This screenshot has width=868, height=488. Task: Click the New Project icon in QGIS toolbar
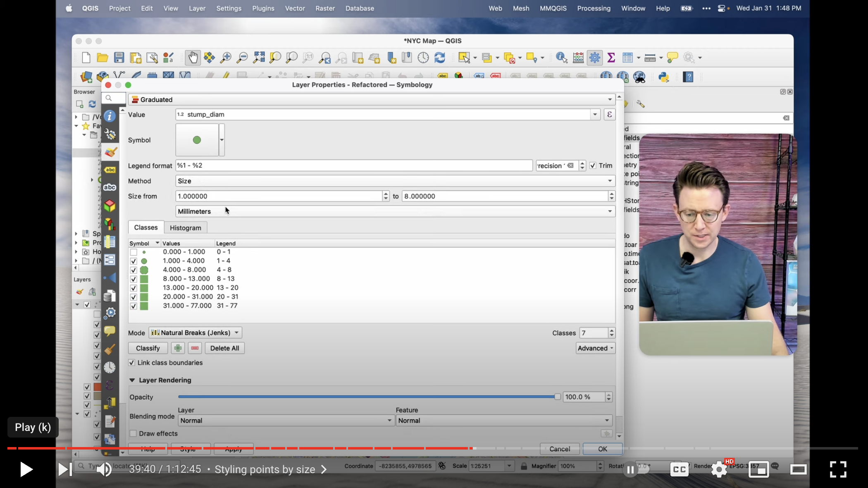86,57
